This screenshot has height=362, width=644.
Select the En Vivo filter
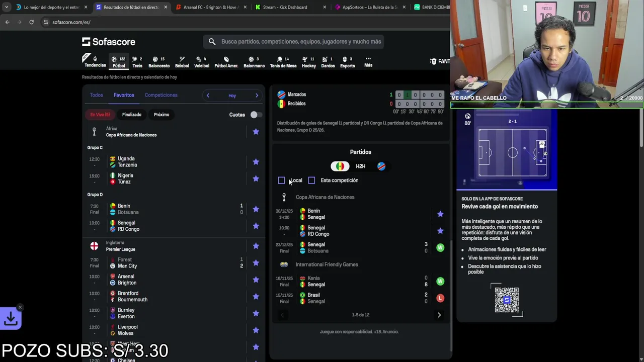pyautogui.click(x=100, y=115)
